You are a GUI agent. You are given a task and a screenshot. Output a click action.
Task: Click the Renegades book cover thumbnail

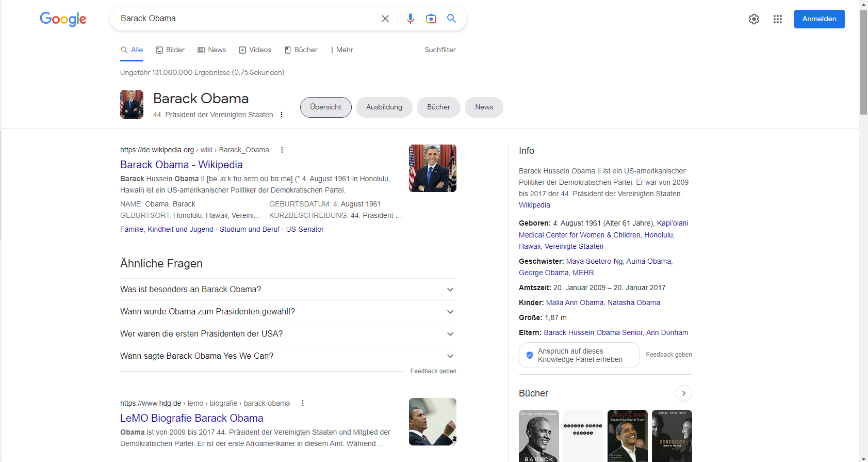(x=672, y=436)
